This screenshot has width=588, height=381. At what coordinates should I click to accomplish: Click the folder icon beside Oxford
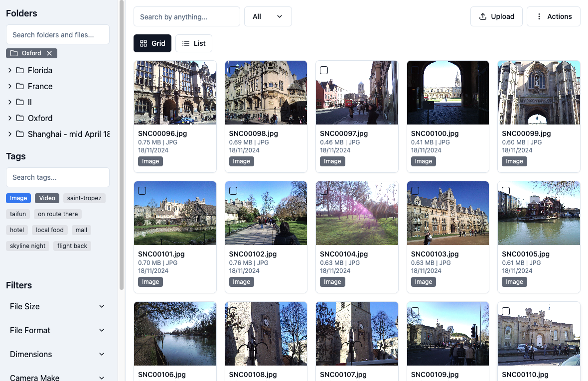click(x=21, y=118)
